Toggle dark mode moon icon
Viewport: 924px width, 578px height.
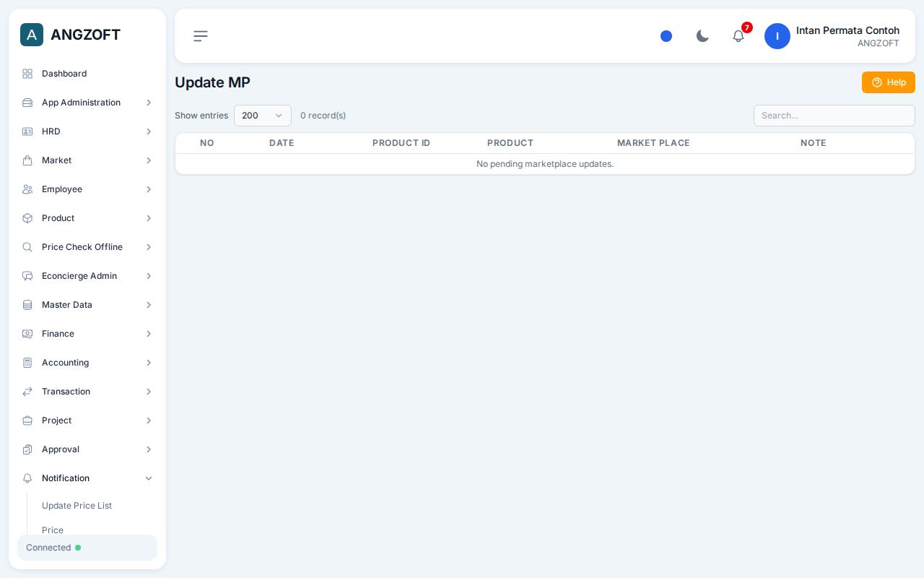702,36
